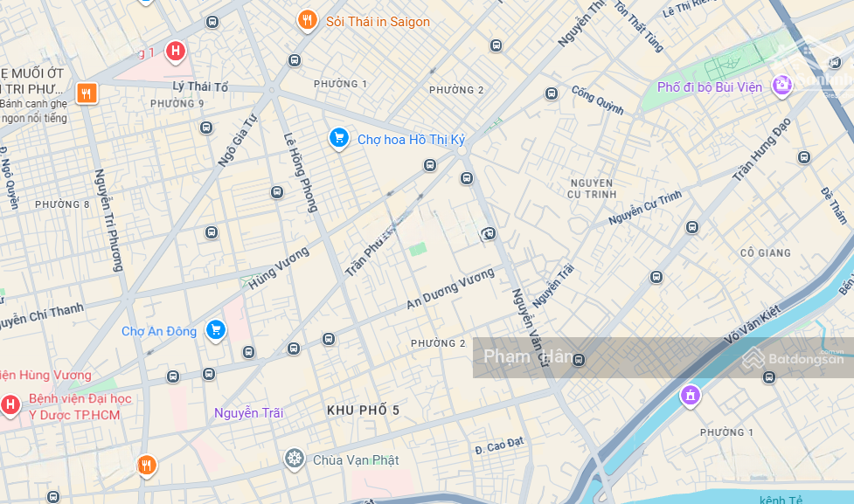
Task: Select the bus stop at Nguyễn Văn Cừ roundabout
Action: pyautogui.click(x=466, y=178)
